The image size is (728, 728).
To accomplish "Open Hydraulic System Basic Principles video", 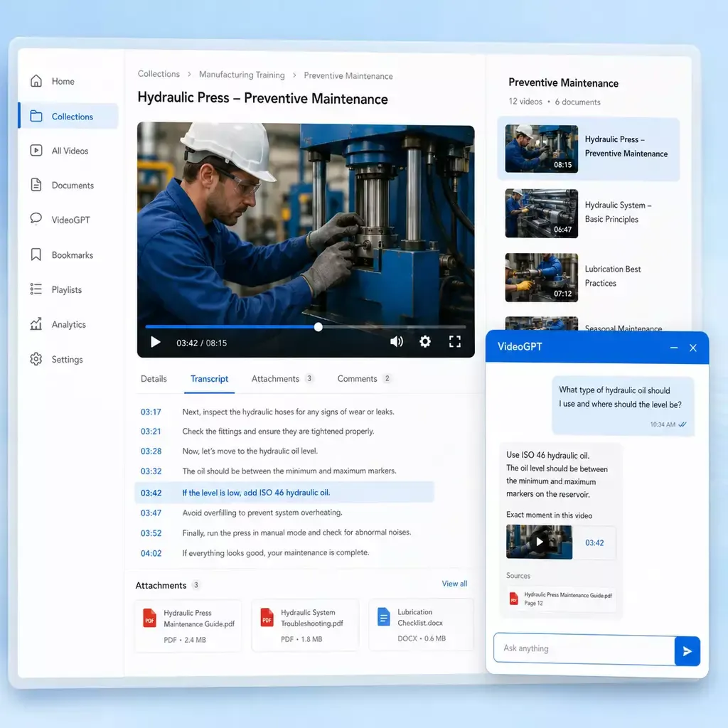I will coord(588,213).
